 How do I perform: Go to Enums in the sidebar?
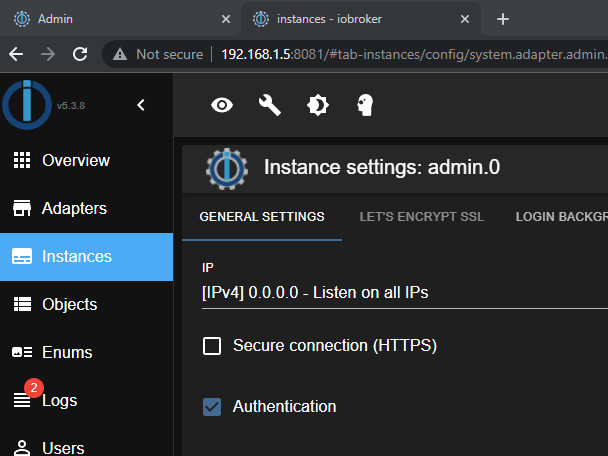pyautogui.click(x=66, y=352)
